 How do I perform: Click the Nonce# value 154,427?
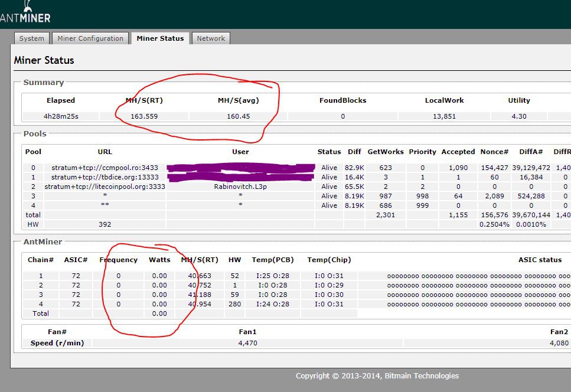[x=494, y=168]
